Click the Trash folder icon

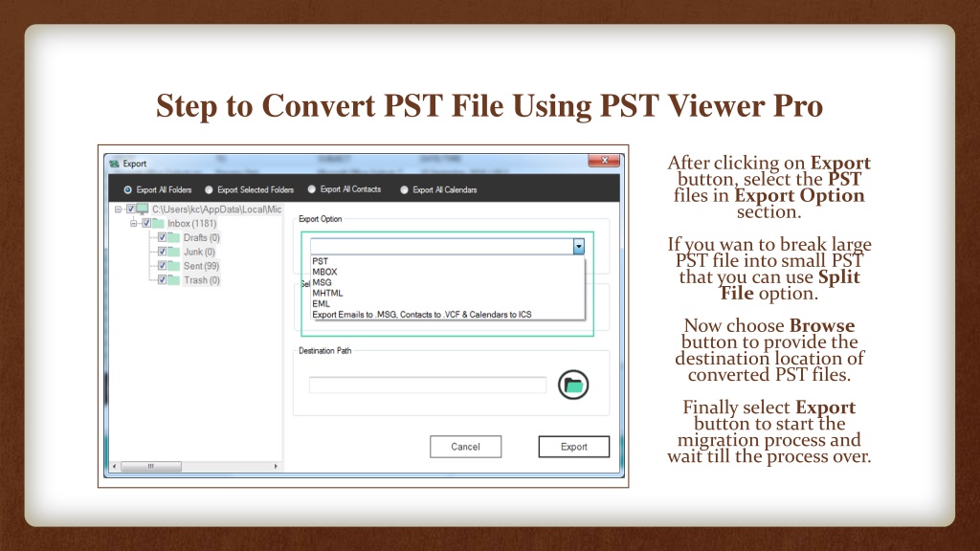pyautogui.click(x=174, y=280)
